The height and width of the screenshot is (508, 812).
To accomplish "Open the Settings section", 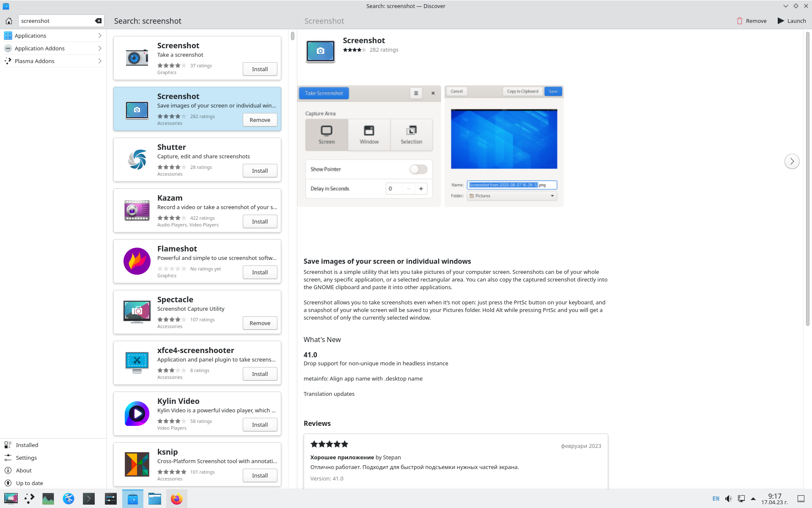I will click(26, 458).
